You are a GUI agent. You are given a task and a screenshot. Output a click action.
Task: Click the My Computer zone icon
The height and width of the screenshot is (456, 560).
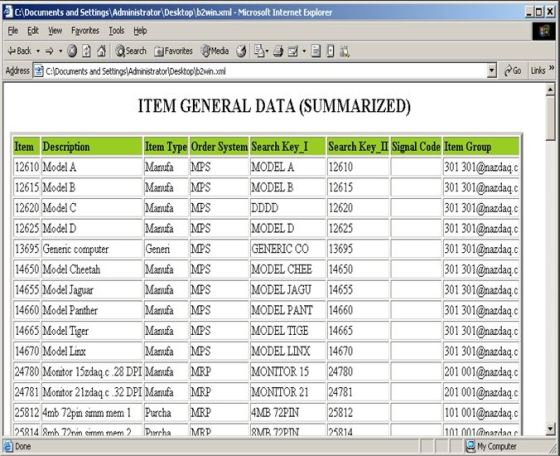point(471,446)
